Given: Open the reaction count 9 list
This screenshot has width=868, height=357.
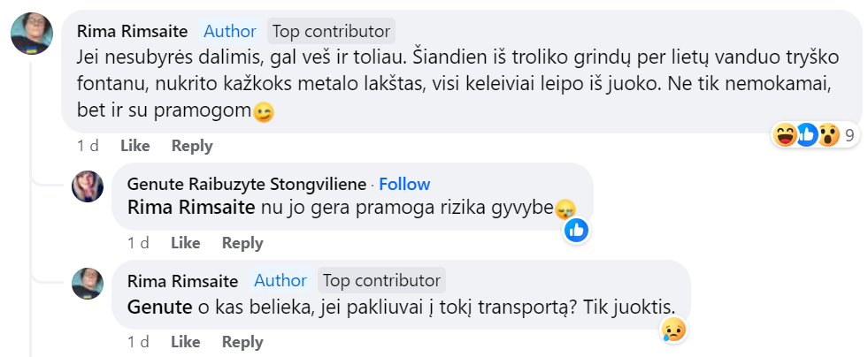Looking at the screenshot, I should pos(849,135).
